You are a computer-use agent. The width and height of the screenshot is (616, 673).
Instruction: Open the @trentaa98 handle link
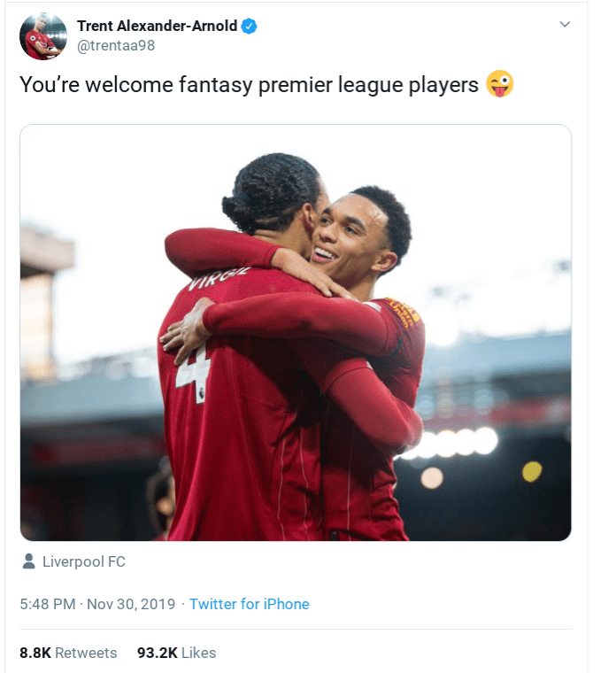(x=116, y=46)
